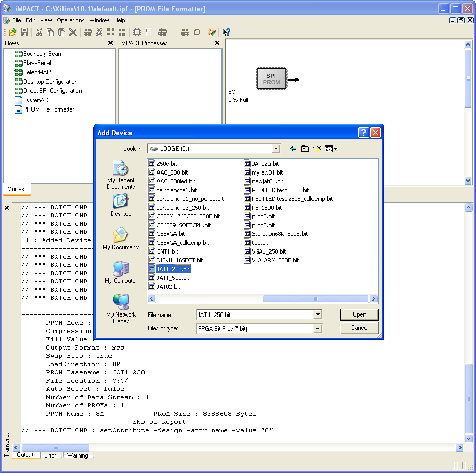The image size is (476, 473).
Task: Click the Open button in Add Device
Action: click(359, 314)
